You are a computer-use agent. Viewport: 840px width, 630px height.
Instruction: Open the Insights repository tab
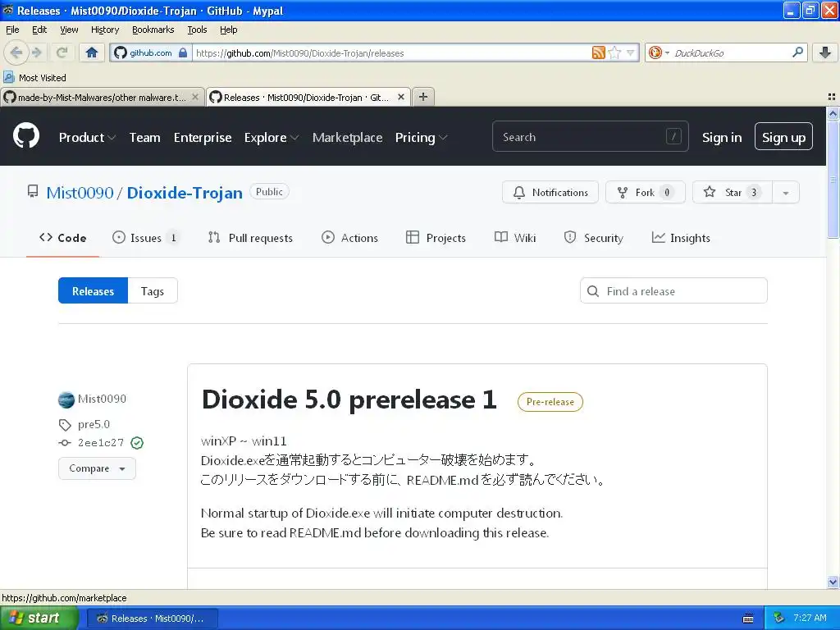coord(681,238)
